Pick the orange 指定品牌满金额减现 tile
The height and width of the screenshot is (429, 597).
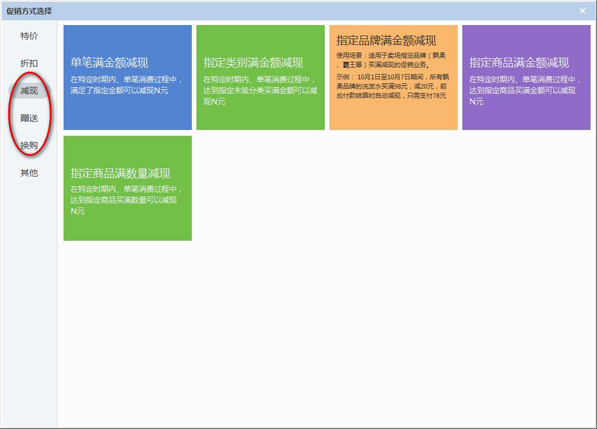click(x=393, y=77)
